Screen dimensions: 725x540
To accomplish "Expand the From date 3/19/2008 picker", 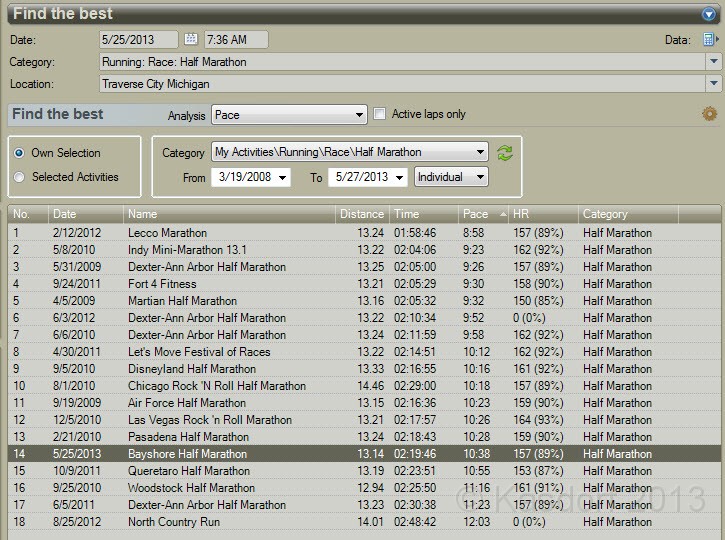I will [x=283, y=177].
